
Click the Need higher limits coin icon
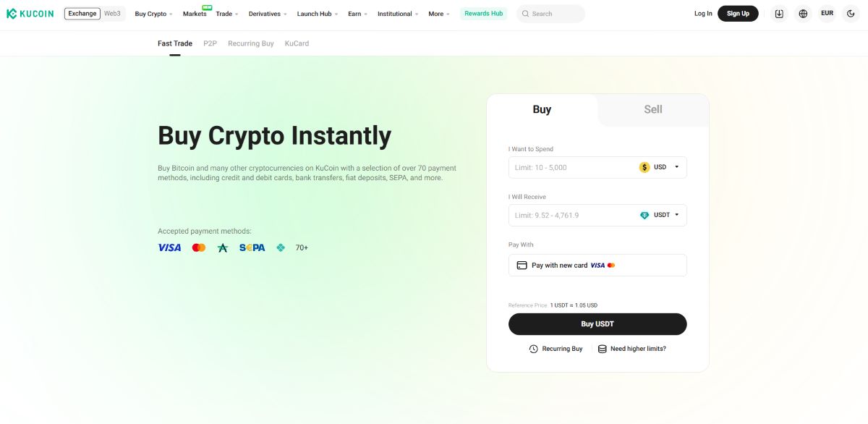[603, 349]
